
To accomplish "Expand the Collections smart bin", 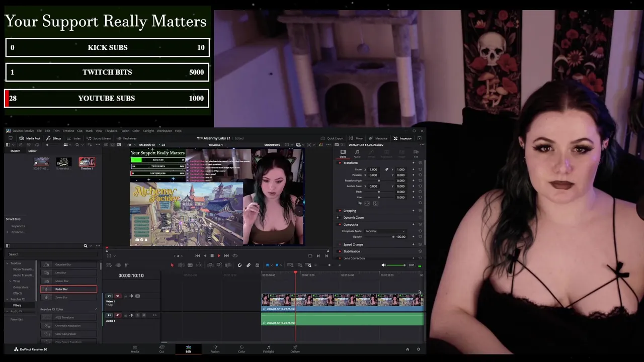I will pyautogui.click(x=8, y=232).
